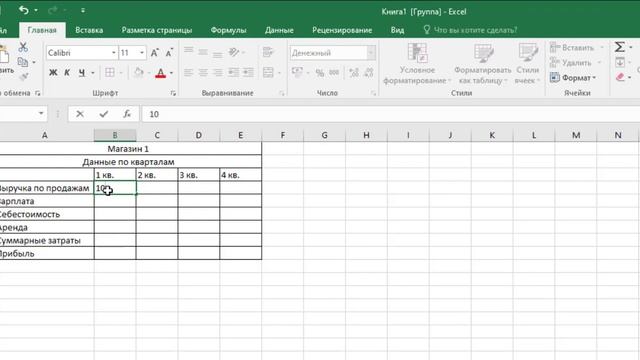Open Форматировать как таблицу menu
The width and height of the screenshot is (640, 360).
click(x=483, y=64)
